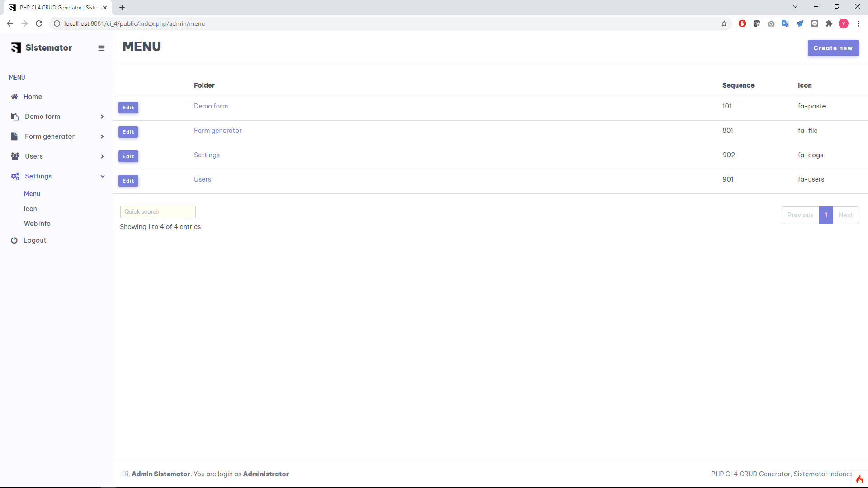Click the Sistemator logo icon
The image size is (868, 488).
tap(16, 48)
